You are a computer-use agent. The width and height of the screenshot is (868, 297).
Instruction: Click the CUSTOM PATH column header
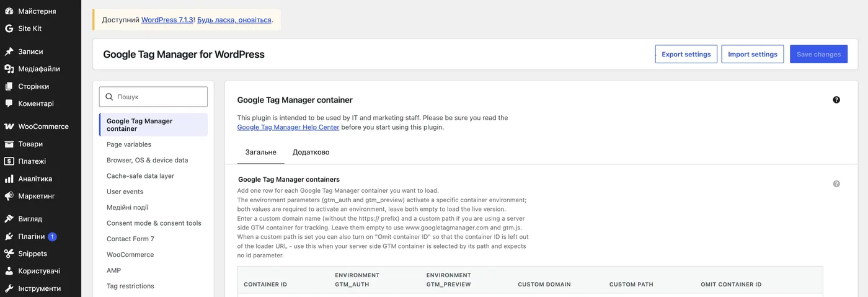[x=631, y=285]
